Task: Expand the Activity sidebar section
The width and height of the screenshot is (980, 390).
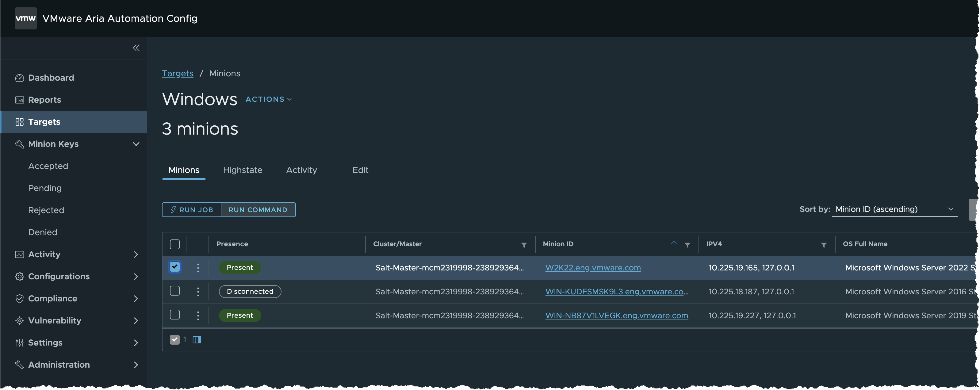Action: (x=136, y=254)
